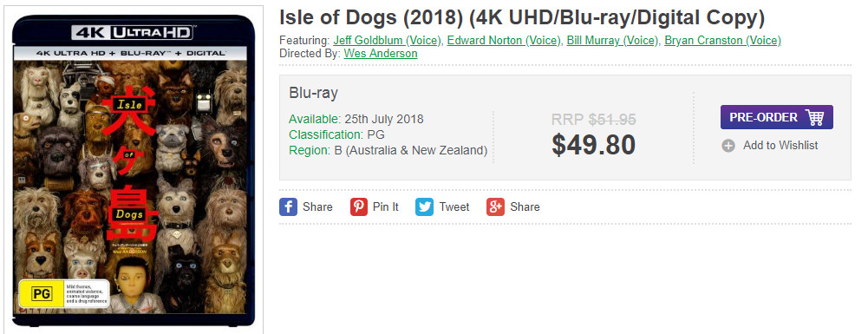Click the PRE-ORDER button
Screen dimensions: 868x334
tap(777, 117)
